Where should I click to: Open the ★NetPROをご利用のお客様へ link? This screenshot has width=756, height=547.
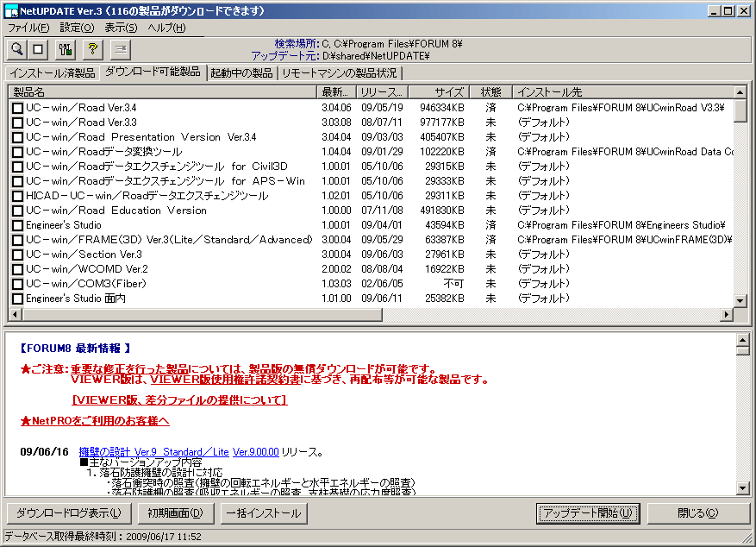95,421
